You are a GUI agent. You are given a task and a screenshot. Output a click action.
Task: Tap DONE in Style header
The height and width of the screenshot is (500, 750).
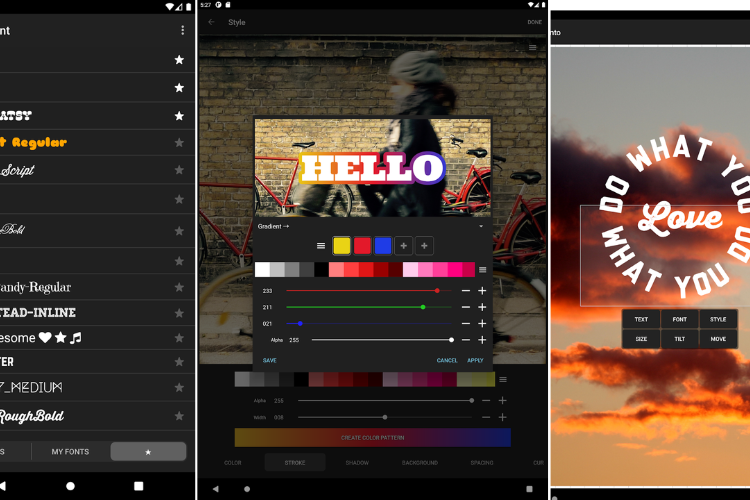click(x=534, y=22)
